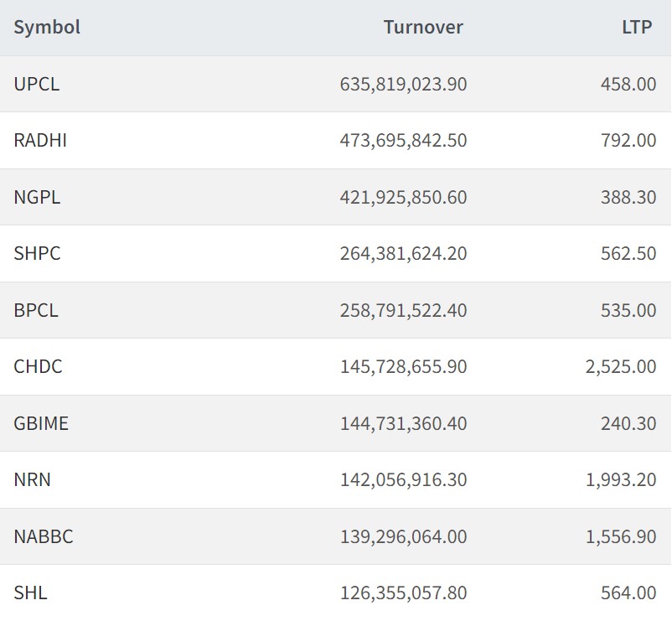Open BPCL stock details
The height and width of the screenshot is (621, 672).
[x=36, y=310]
